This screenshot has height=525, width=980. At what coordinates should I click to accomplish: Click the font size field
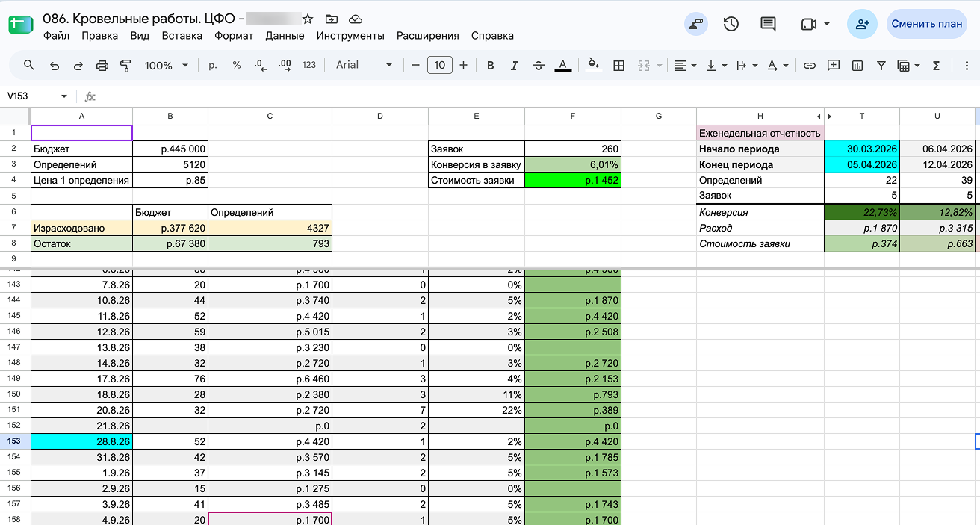(x=440, y=66)
